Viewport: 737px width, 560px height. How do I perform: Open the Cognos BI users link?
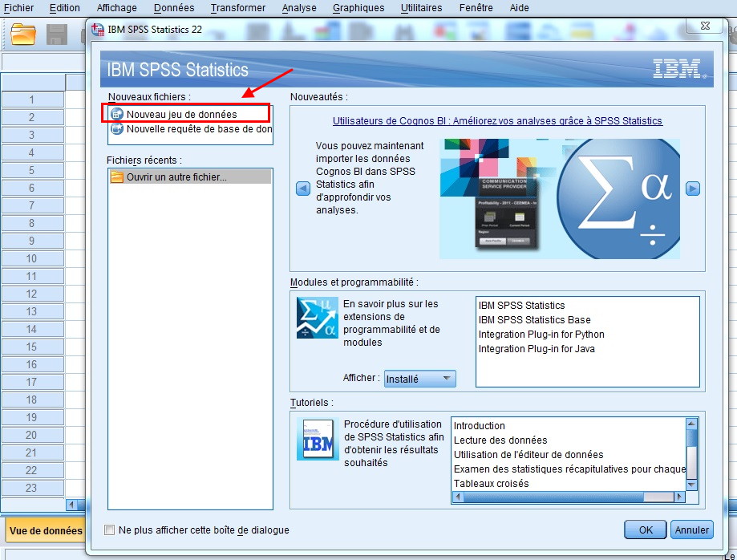[x=497, y=121]
